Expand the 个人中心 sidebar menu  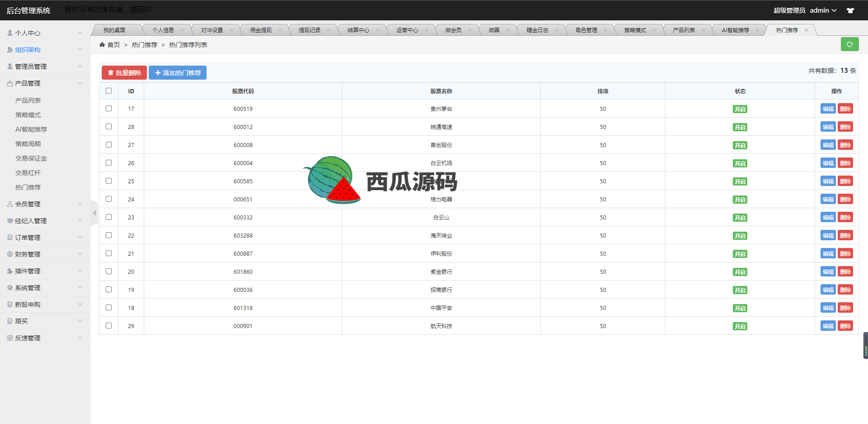(45, 33)
